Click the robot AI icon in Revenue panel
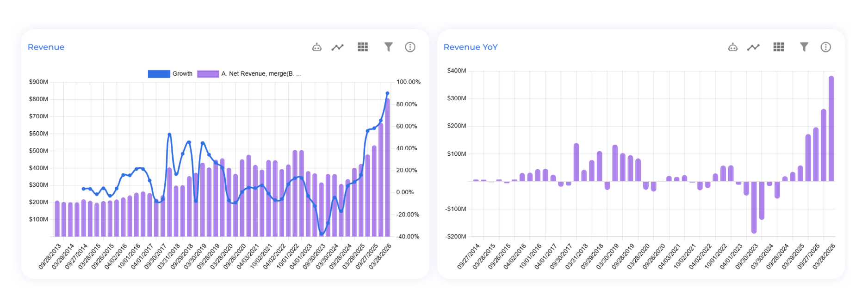 [316, 47]
